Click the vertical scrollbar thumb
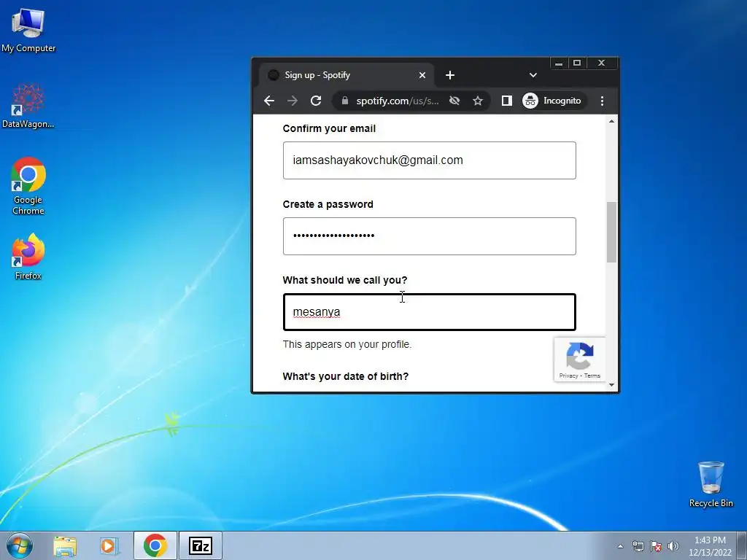The image size is (747, 560). click(x=612, y=232)
